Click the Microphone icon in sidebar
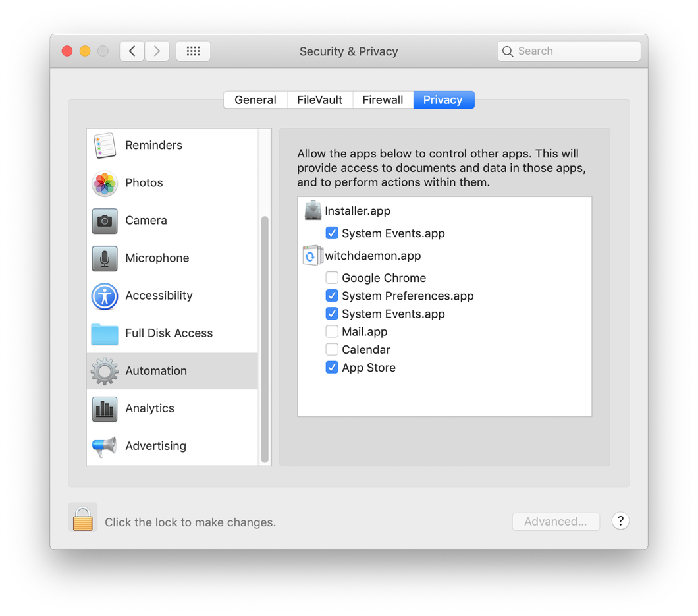 click(x=105, y=258)
